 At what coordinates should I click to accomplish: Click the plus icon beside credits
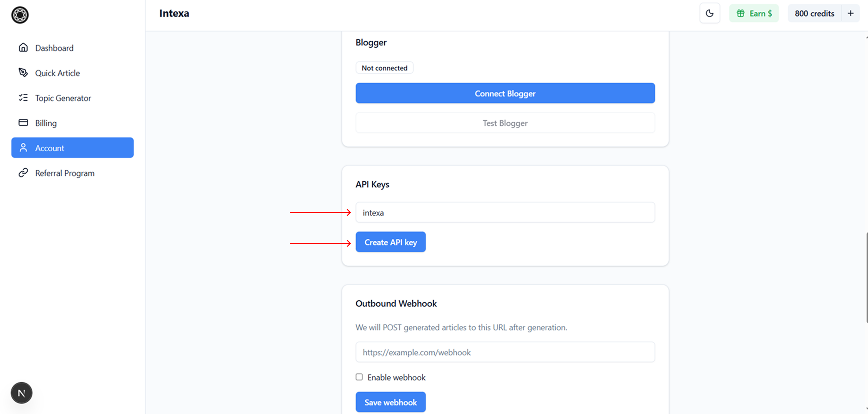tap(850, 13)
